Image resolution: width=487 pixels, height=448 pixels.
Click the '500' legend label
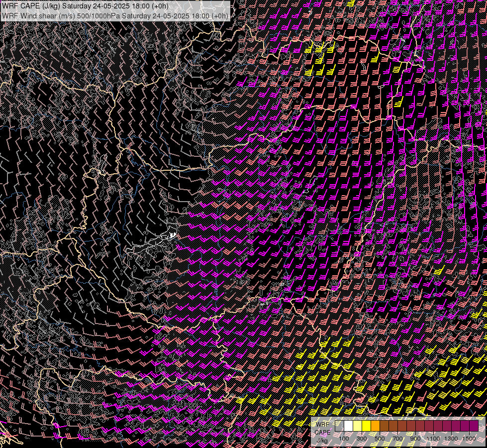[380, 439]
